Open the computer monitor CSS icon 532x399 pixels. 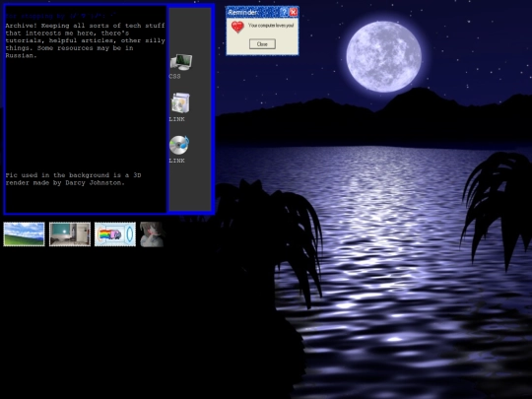point(181,62)
